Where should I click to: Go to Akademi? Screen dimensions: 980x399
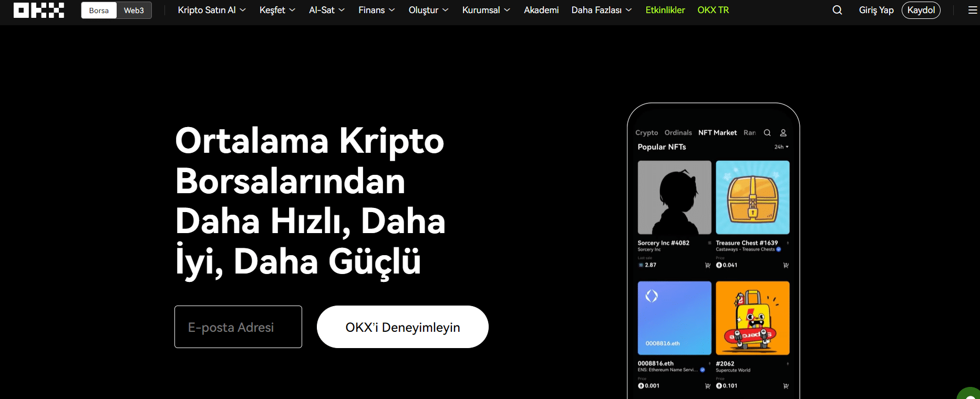[541, 10]
